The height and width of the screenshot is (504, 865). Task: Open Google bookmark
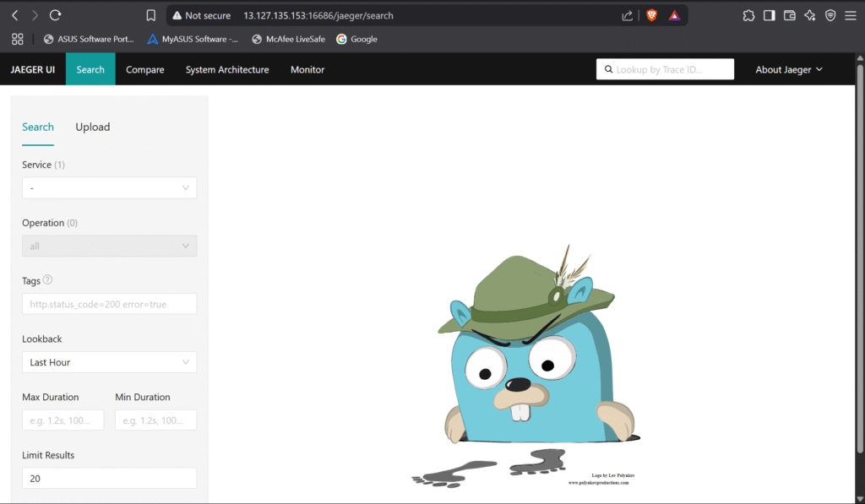tap(357, 39)
